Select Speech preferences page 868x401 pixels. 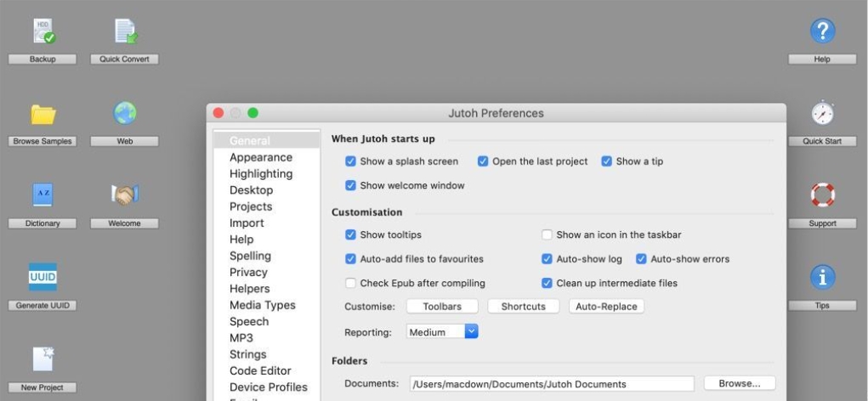tap(266, 321)
